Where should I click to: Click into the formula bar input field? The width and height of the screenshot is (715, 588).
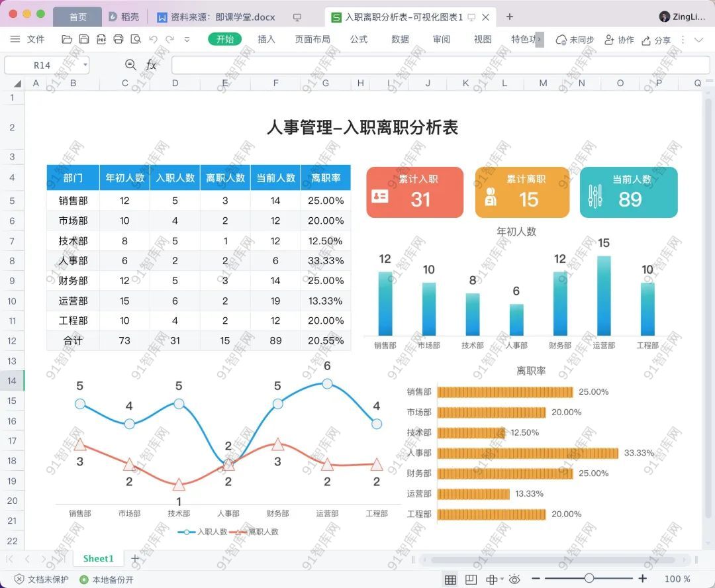tap(437, 65)
